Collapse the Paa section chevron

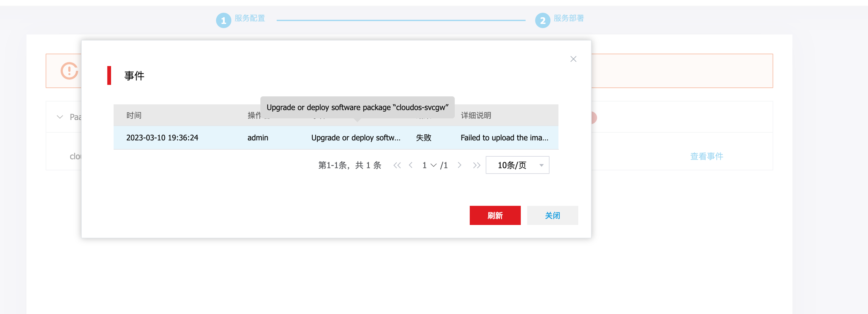pyautogui.click(x=60, y=117)
